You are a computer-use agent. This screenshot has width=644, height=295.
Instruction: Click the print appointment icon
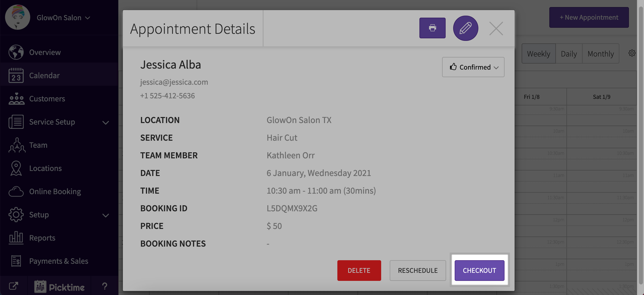[432, 28]
